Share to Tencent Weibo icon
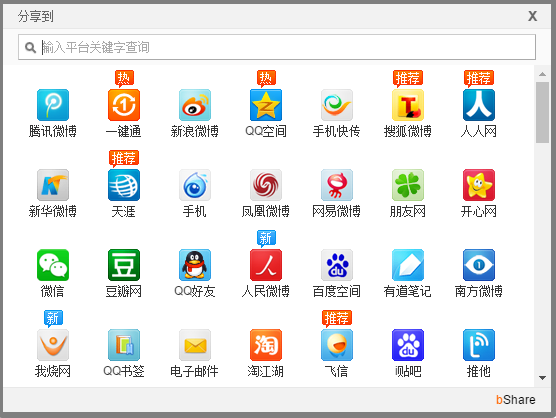Screen dimensions: 556x418 point(53,105)
